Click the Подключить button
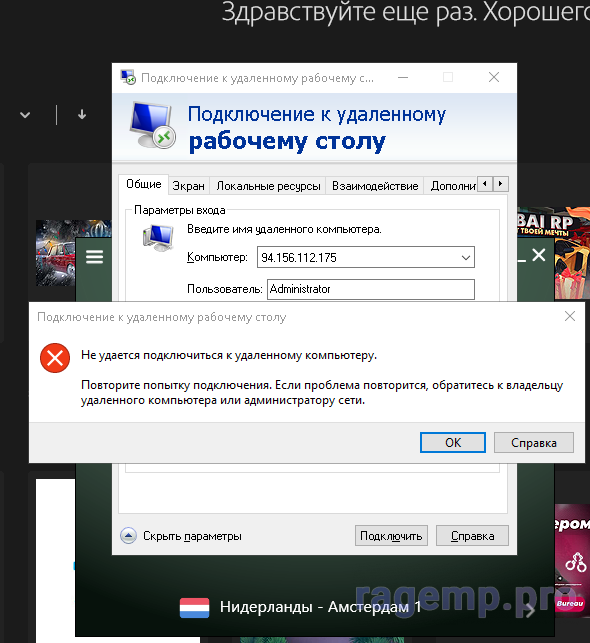 click(x=391, y=536)
